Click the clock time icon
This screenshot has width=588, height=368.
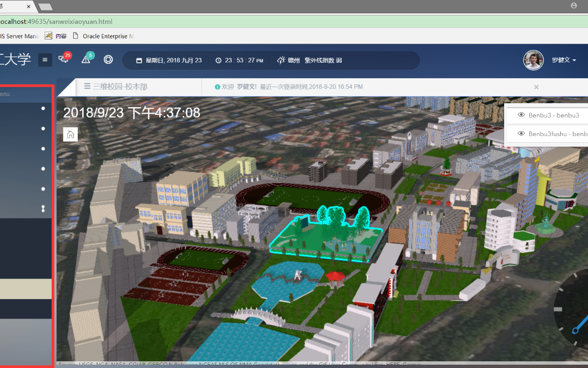coord(218,61)
